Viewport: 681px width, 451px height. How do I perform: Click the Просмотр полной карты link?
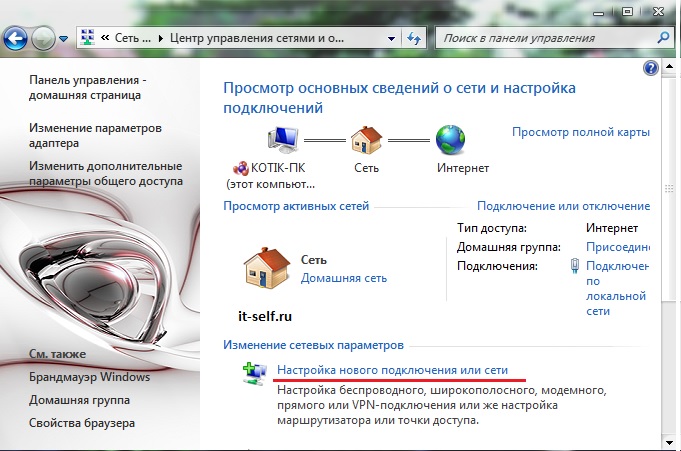pyautogui.click(x=580, y=132)
